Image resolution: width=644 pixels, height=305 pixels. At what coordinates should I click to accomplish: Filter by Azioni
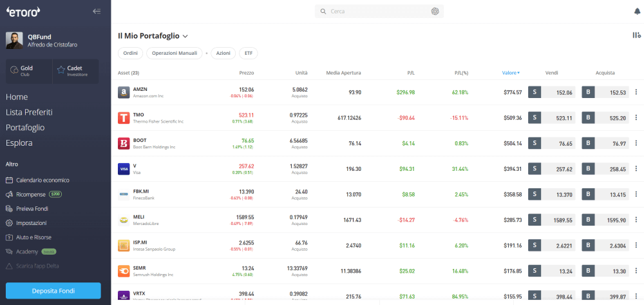pos(223,54)
